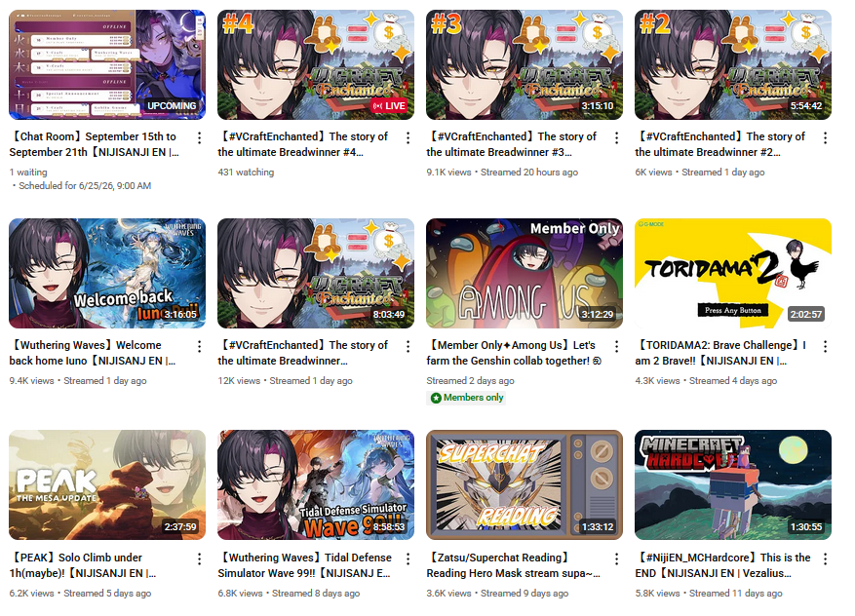Click '4.3K views' under TORIDAMA2
The width and height of the screenshot is (855, 616).
point(657,381)
